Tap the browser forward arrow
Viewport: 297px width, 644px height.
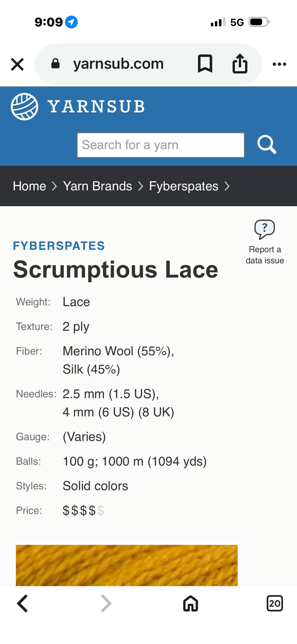point(106,604)
